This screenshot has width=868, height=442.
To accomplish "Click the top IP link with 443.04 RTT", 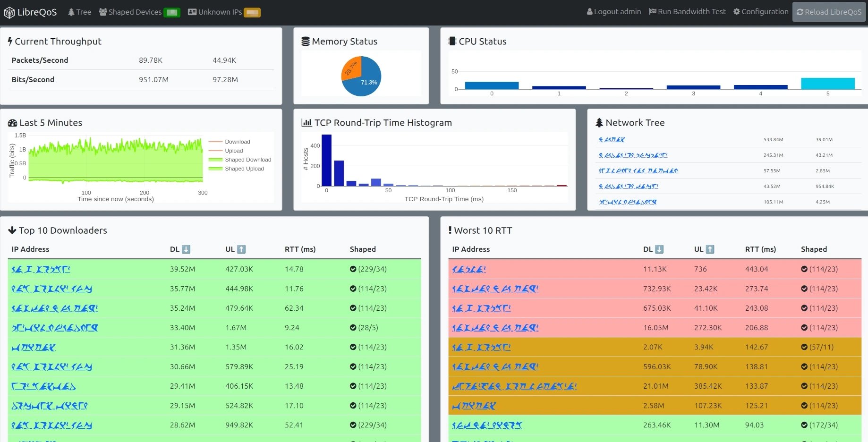I will click(x=469, y=269).
